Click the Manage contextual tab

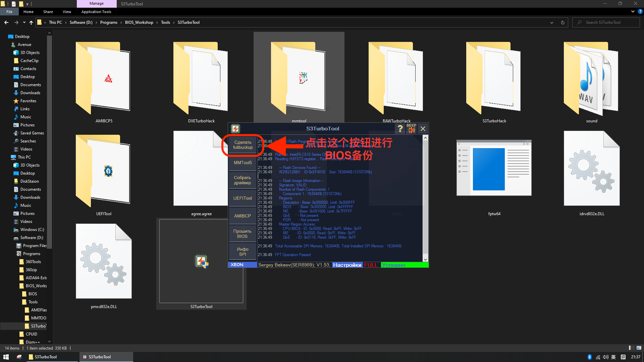point(97,4)
